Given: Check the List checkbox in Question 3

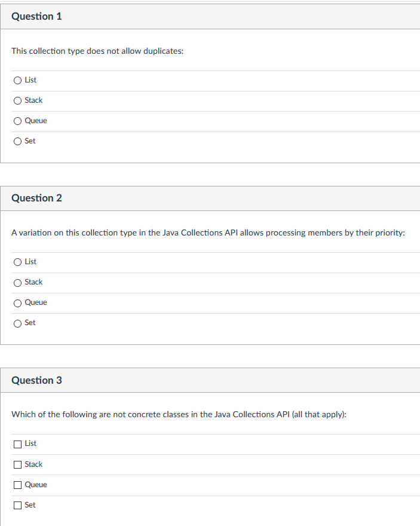Looking at the screenshot, I should [17, 444].
